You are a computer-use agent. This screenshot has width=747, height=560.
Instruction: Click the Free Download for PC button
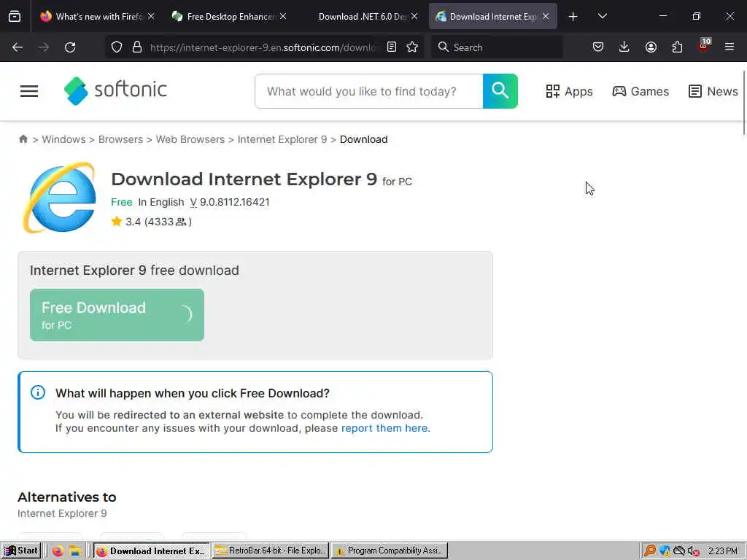(x=117, y=315)
